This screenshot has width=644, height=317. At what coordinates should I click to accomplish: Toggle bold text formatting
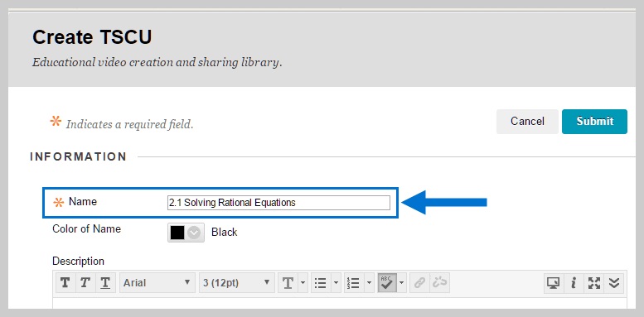coord(65,283)
